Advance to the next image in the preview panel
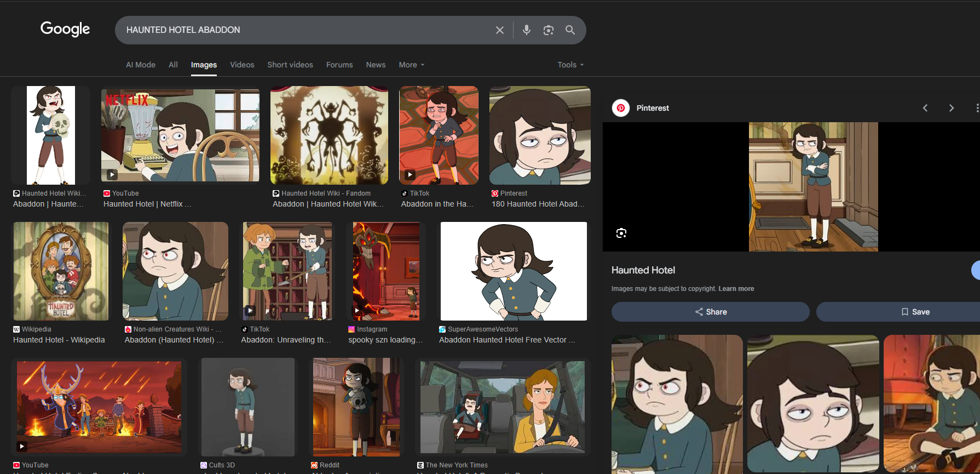Image resolution: width=980 pixels, height=474 pixels. point(952,108)
